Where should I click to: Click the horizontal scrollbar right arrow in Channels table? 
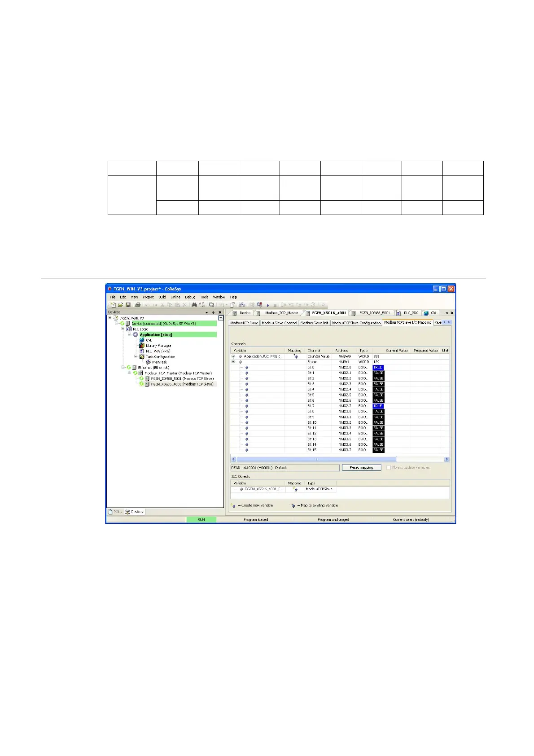(446, 459)
